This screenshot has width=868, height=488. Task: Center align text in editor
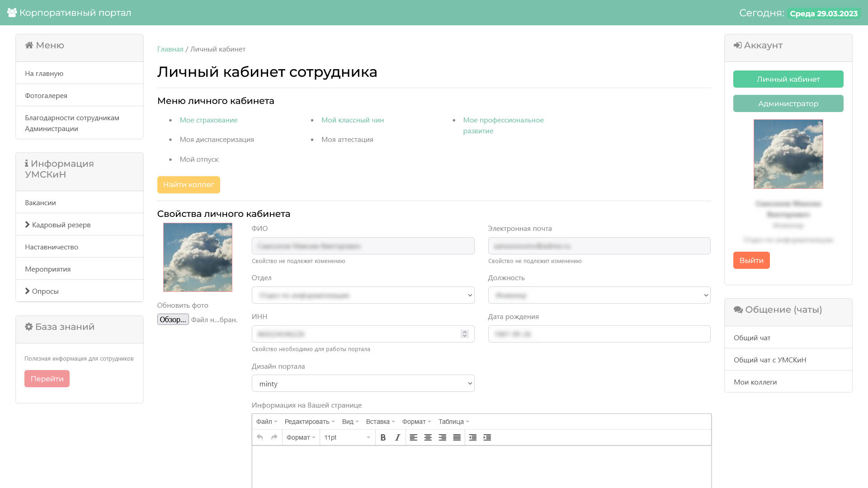click(428, 437)
